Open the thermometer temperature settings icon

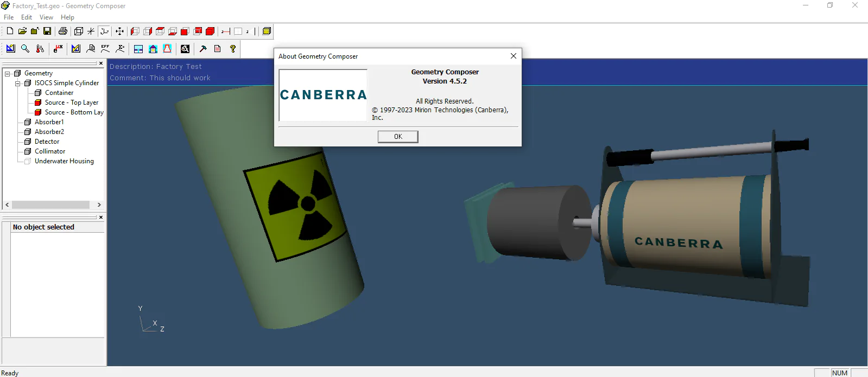(40, 49)
